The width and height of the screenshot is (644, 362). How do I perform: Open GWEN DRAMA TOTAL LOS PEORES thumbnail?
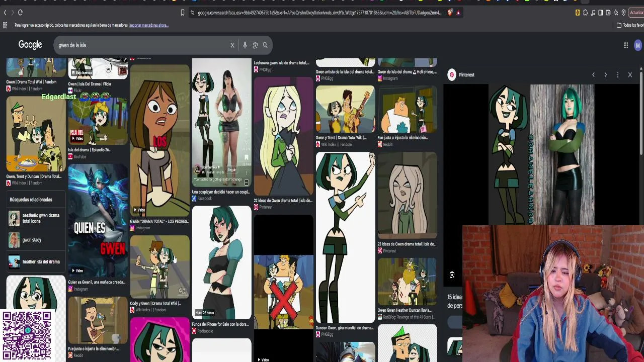[x=159, y=140]
